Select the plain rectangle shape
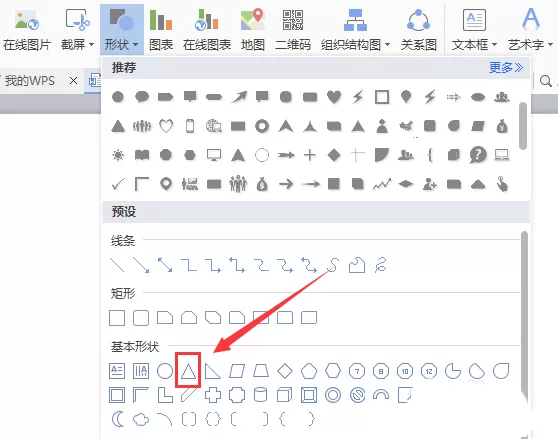Screen dimensions: 558x439 117,318
